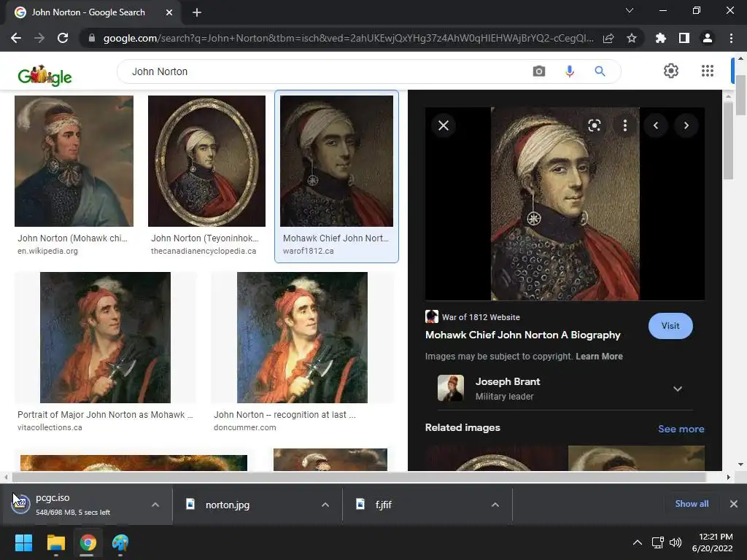Select the oval-framed Teyoninhokarawen portrait thumbnail

click(206, 161)
